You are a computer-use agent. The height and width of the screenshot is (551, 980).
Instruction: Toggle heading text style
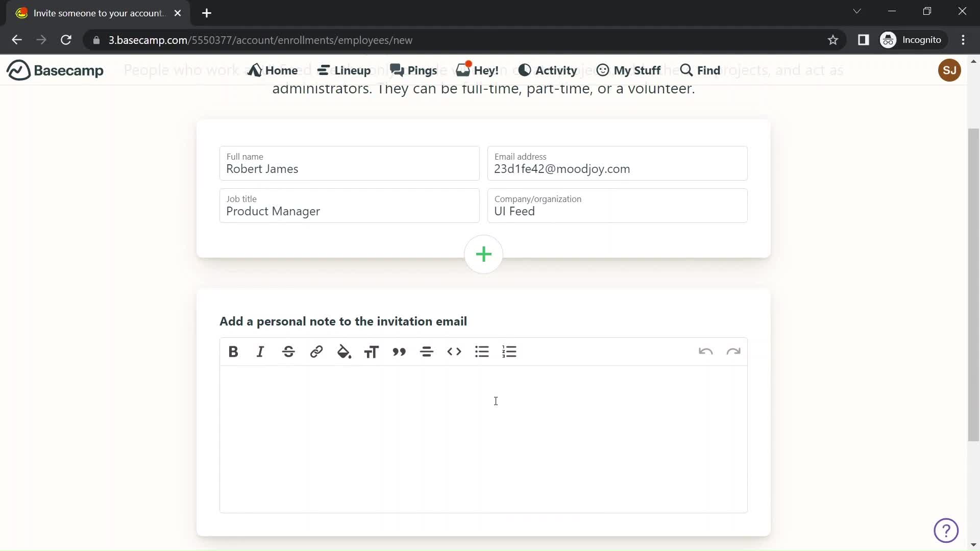click(x=371, y=351)
